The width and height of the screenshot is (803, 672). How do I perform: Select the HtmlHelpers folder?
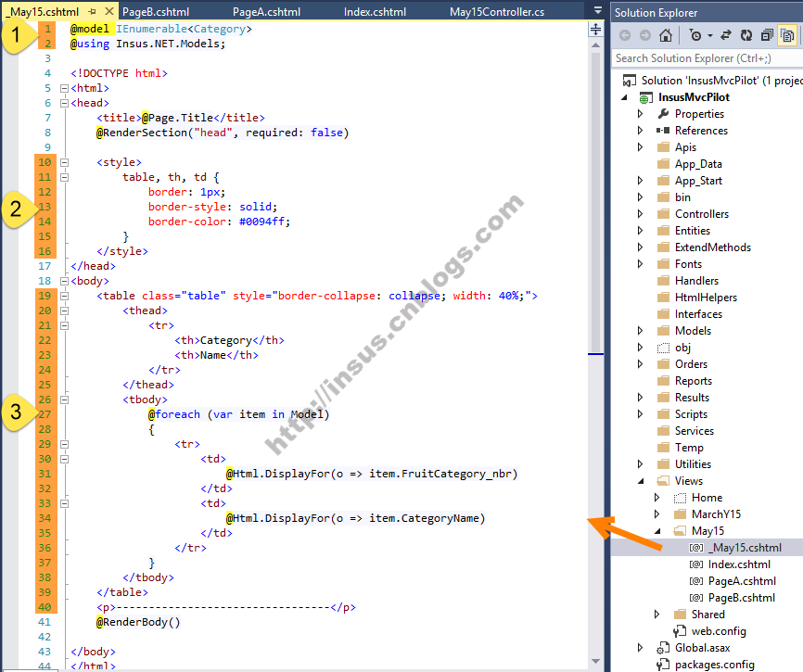706,298
